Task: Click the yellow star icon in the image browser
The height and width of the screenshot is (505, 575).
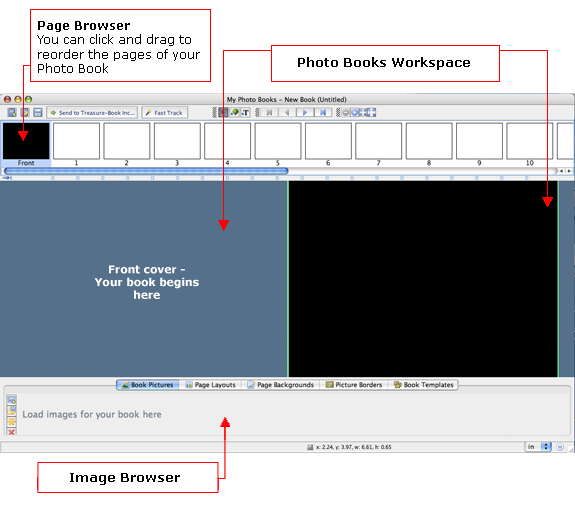Action: (12, 421)
